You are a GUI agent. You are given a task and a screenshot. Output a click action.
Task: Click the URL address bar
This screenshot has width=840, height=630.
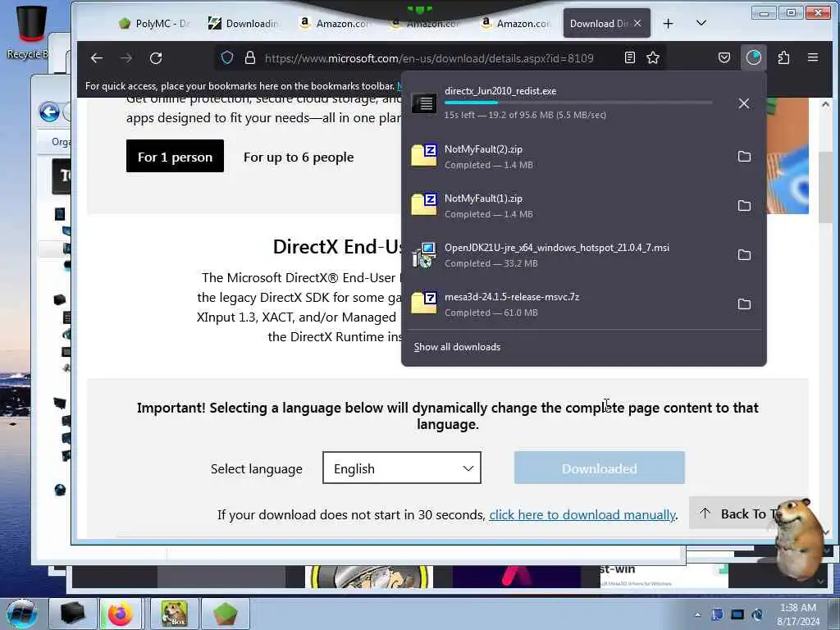tap(428, 58)
